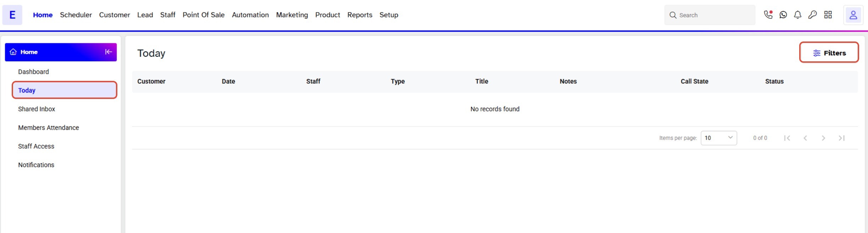Image resolution: width=868 pixels, height=233 pixels.
Task: Open the items per page dropdown
Action: point(719,138)
